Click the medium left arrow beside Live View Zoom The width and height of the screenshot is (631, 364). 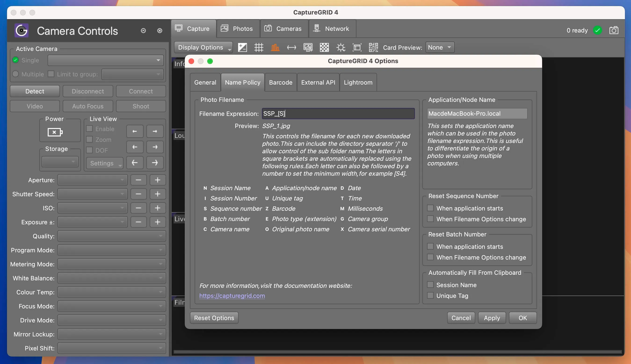(135, 147)
